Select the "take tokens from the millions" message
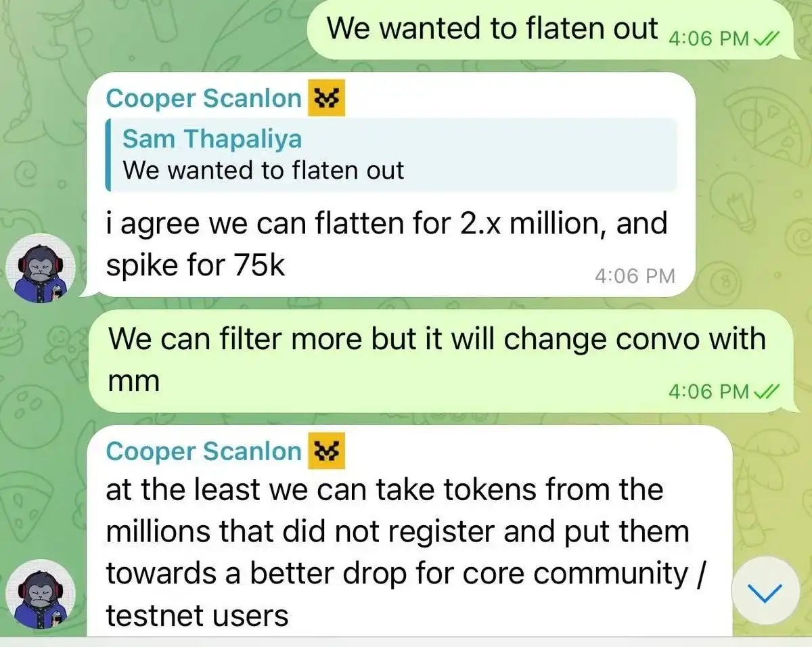 408,532
